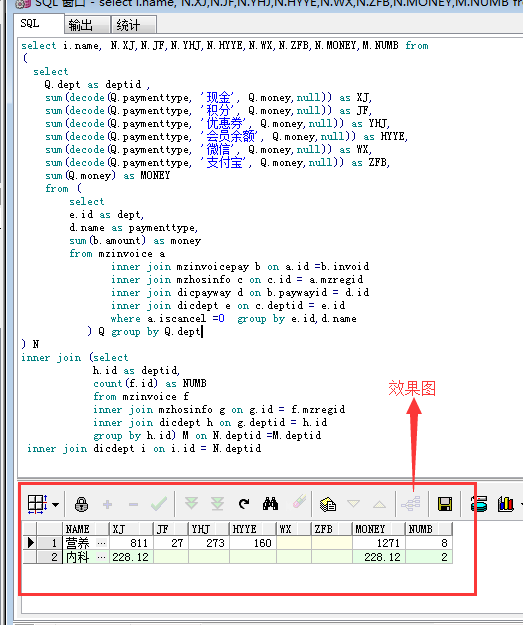523x625 pixels.
Task: Click the binoculars find icon
Action: coord(270,504)
